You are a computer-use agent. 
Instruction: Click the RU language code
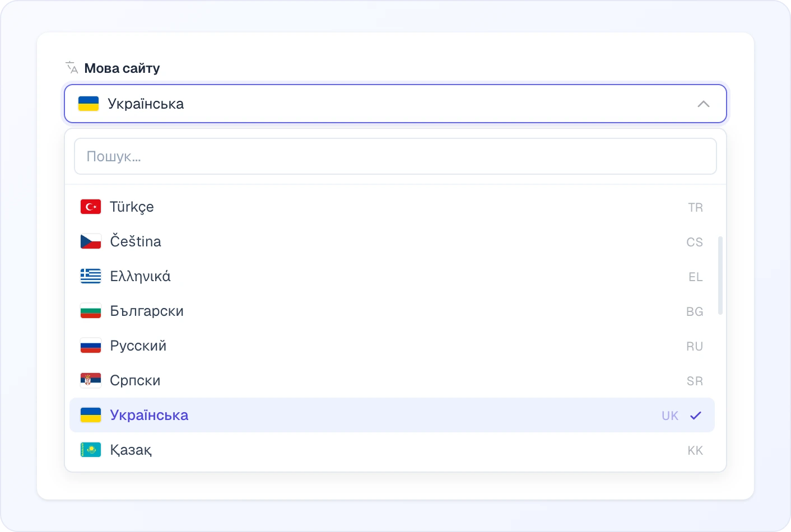(695, 346)
